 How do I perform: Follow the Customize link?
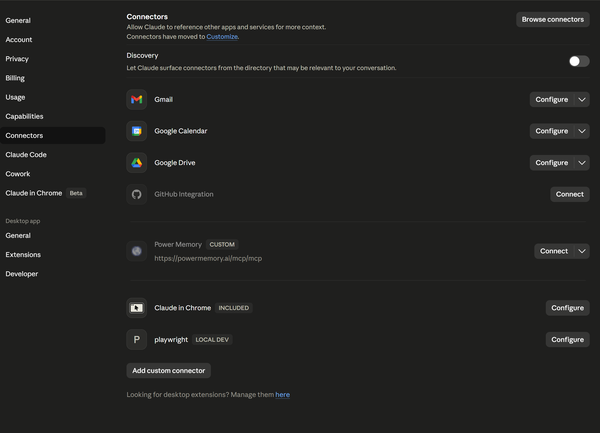click(222, 37)
